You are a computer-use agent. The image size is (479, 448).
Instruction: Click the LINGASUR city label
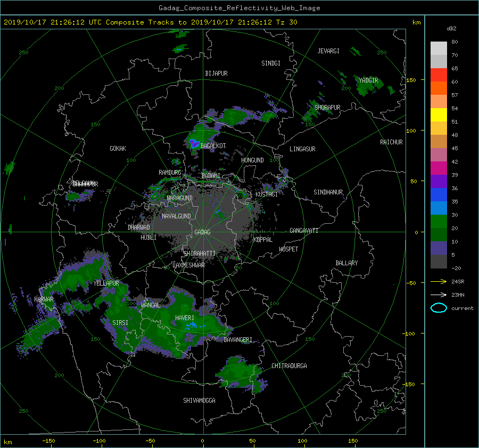click(302, 149)
